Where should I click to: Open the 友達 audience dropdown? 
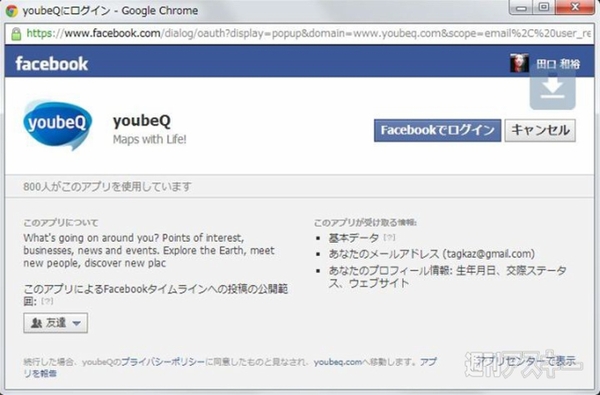pyautogui.click(x=55, y=323)
